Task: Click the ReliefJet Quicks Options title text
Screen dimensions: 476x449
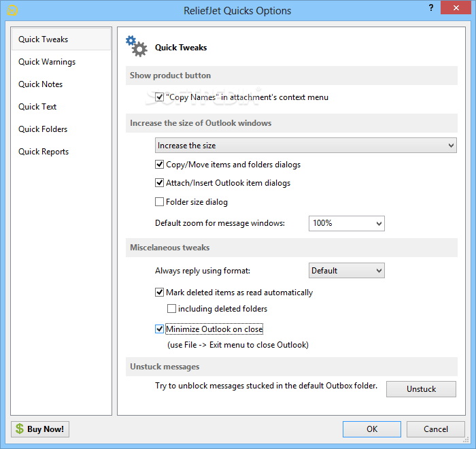Action: (237, 11)
